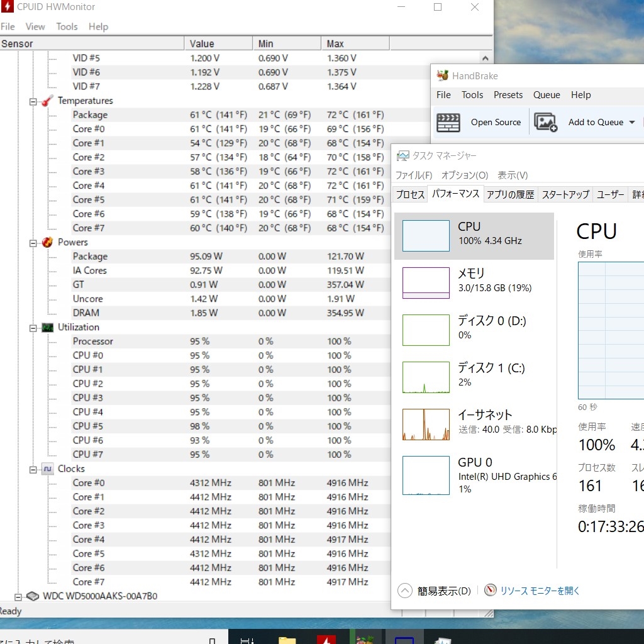Collapse the Clocks sensor group
The width and height of the screenshot is (644, 644).
pos(33,469)
